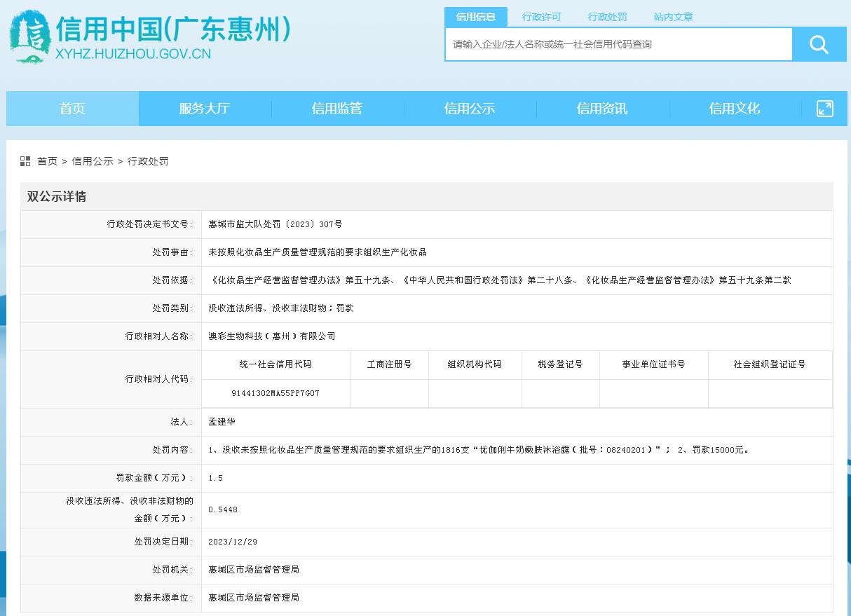Image resolution: width=851 pixels, height=616 pixels.
Task: Select the 信用信息 search tab
Action: [476, 17]
